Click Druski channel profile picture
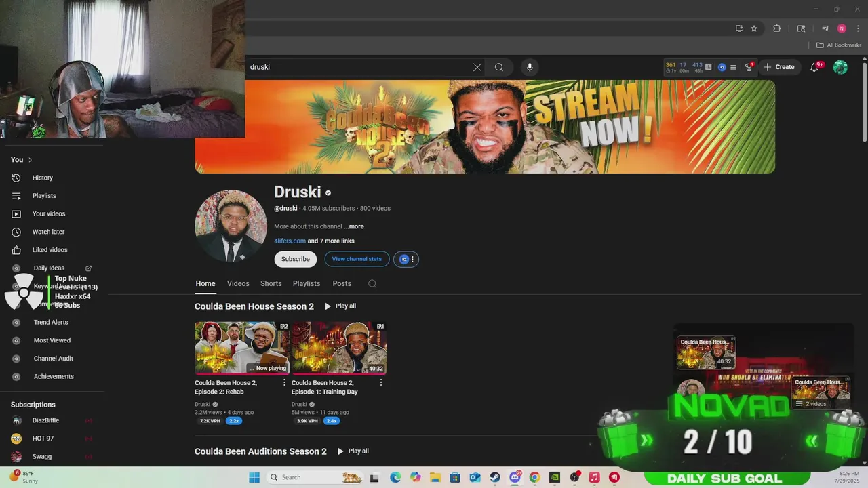Screen dimensions: 868x488 coord(231,226)
